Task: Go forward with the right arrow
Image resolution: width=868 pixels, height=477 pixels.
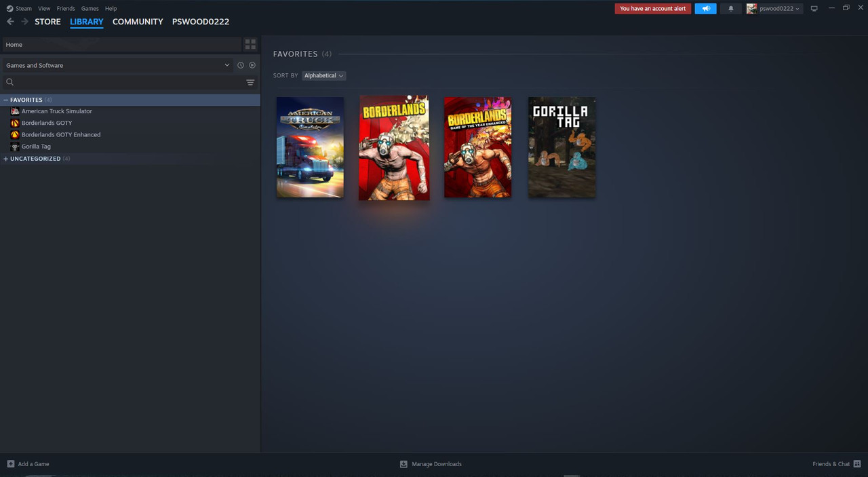Action: point(25,22)
